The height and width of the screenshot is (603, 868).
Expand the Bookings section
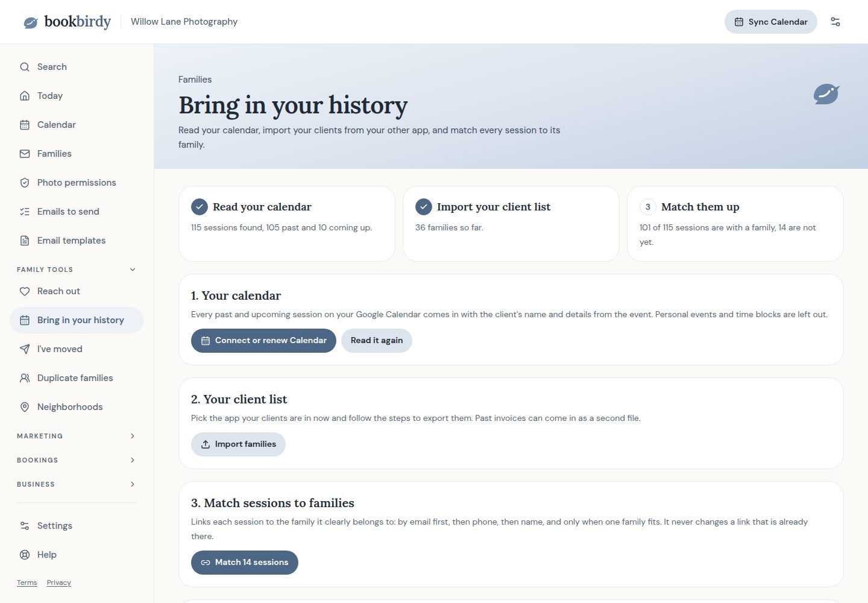coord(77,460)
